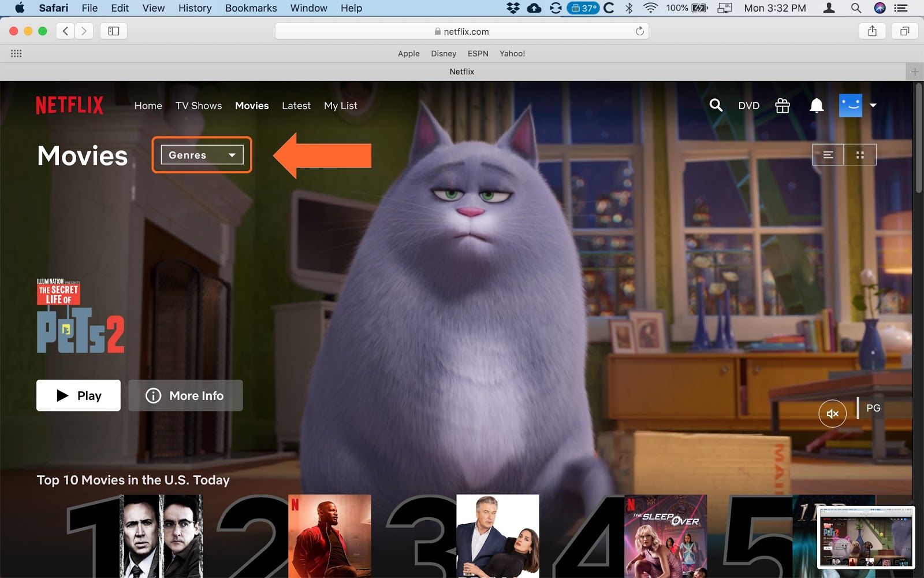Open My List

pos(341,106)
